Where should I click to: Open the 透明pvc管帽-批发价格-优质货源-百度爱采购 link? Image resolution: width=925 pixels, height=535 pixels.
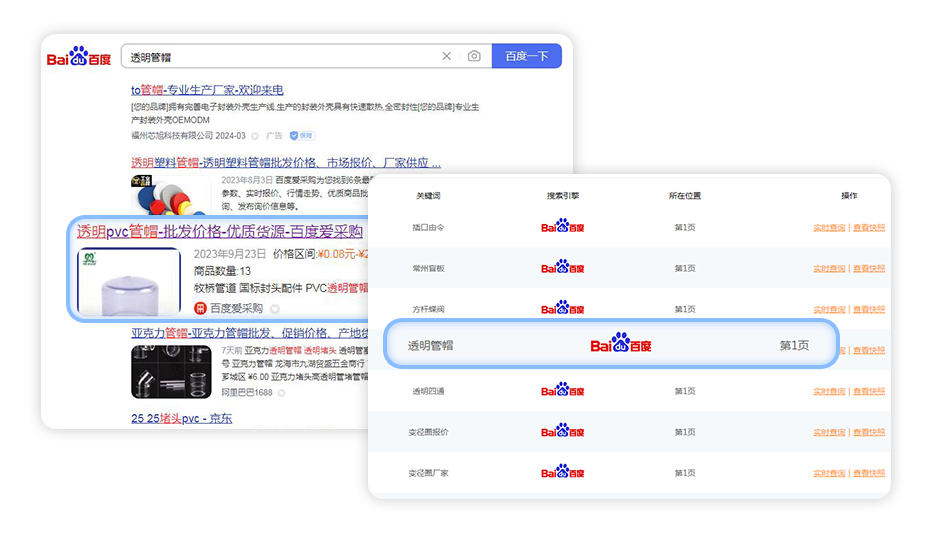(219, 232)
